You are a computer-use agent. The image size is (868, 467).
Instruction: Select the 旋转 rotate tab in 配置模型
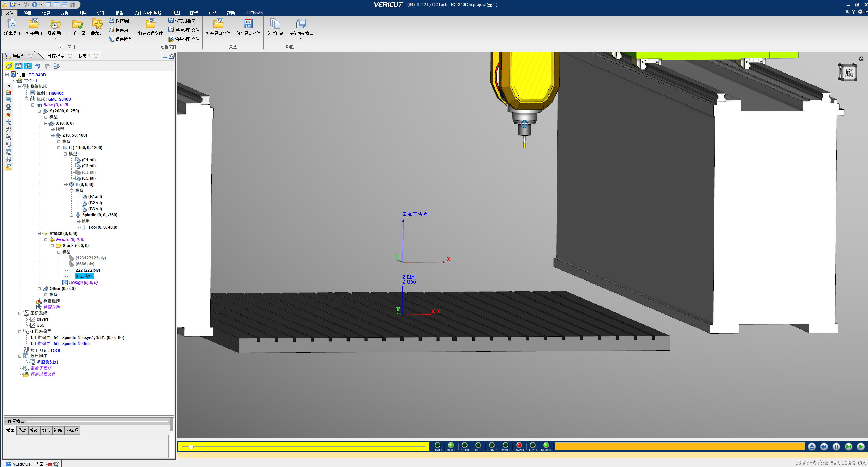[34, 430]
